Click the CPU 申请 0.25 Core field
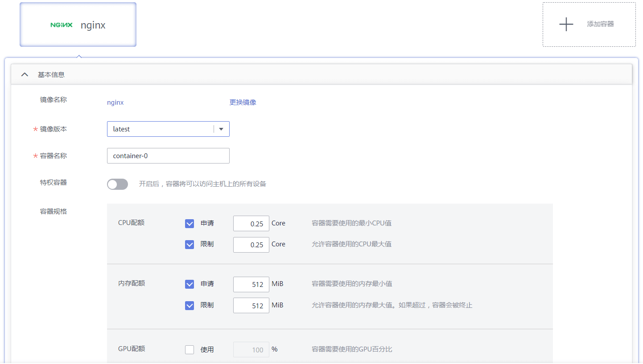The height and width of the screenshot is (364, 643). click(251, 224)
